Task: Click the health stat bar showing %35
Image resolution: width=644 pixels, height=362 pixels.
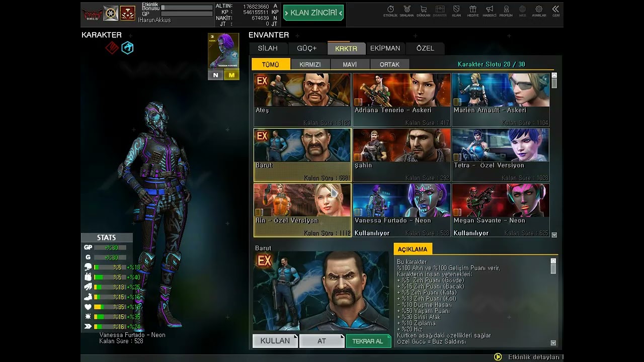Action: point(110,307)
